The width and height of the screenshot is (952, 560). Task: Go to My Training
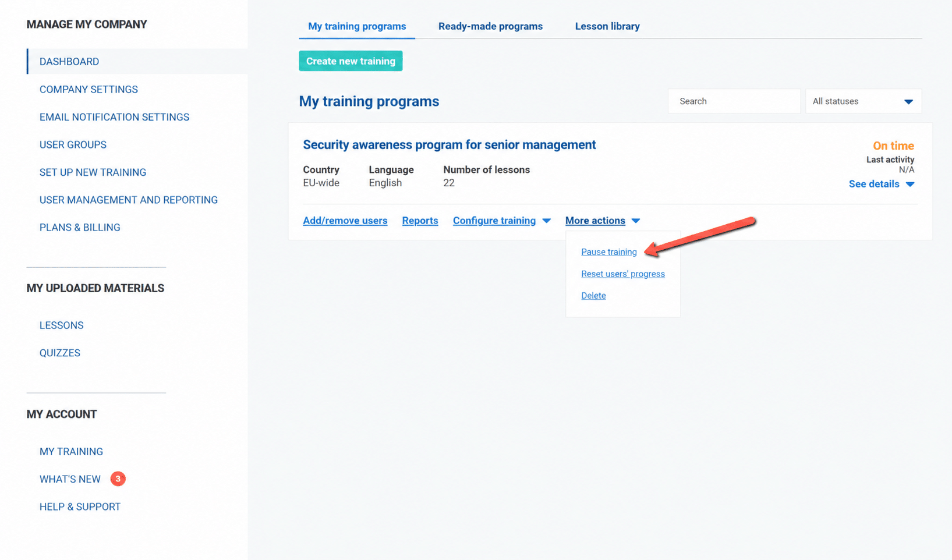[71, 452]
